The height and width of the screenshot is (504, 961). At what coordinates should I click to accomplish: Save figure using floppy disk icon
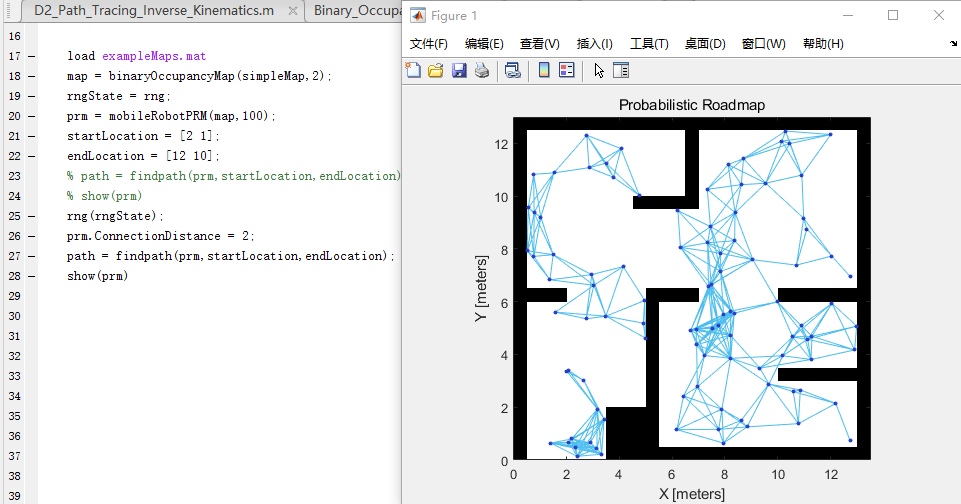[459, 71]
